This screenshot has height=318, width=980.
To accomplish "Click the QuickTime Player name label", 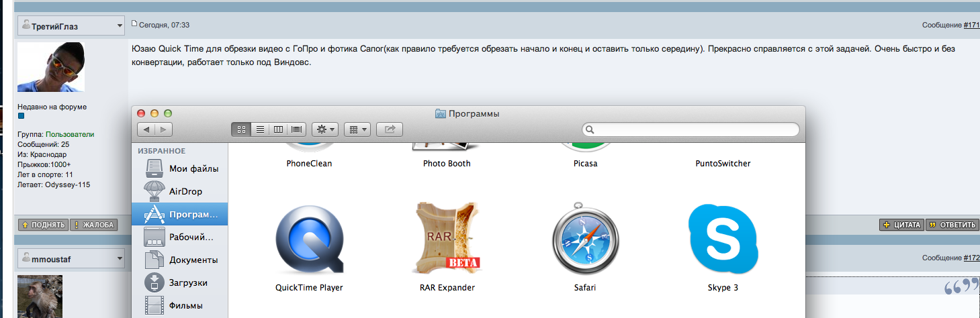I will 309,287.
